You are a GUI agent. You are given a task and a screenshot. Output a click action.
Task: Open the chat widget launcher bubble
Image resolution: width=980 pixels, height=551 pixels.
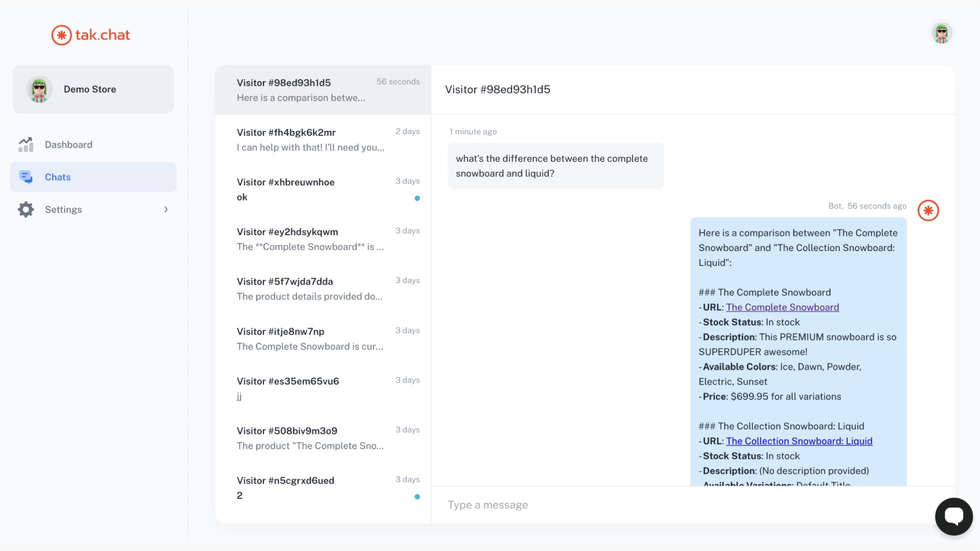click(x=954, y=516)
